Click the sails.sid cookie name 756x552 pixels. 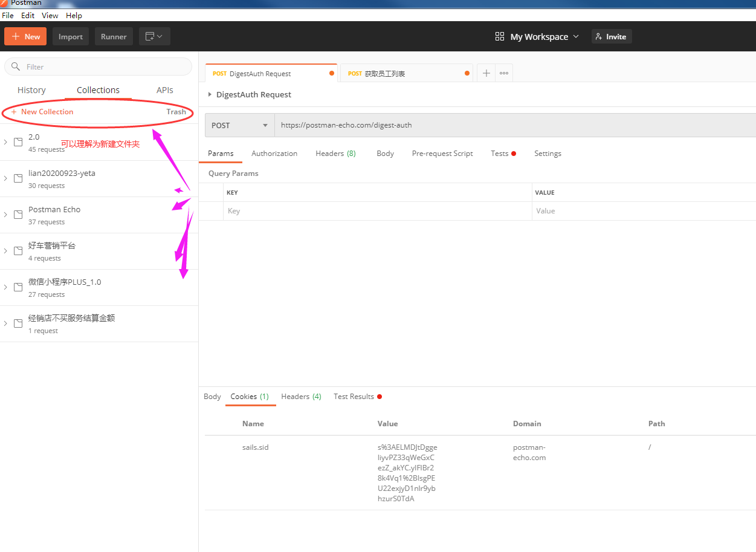tap(255, 447)
